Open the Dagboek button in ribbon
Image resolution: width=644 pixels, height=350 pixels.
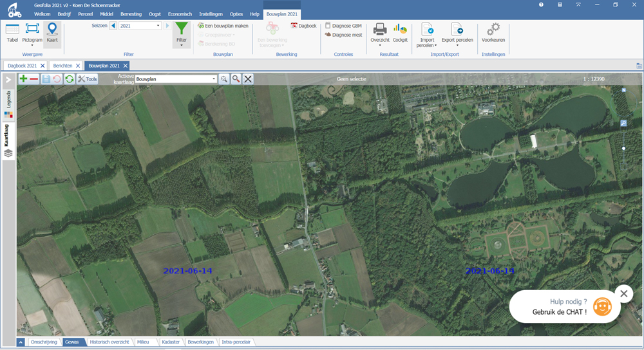[303, 26]
